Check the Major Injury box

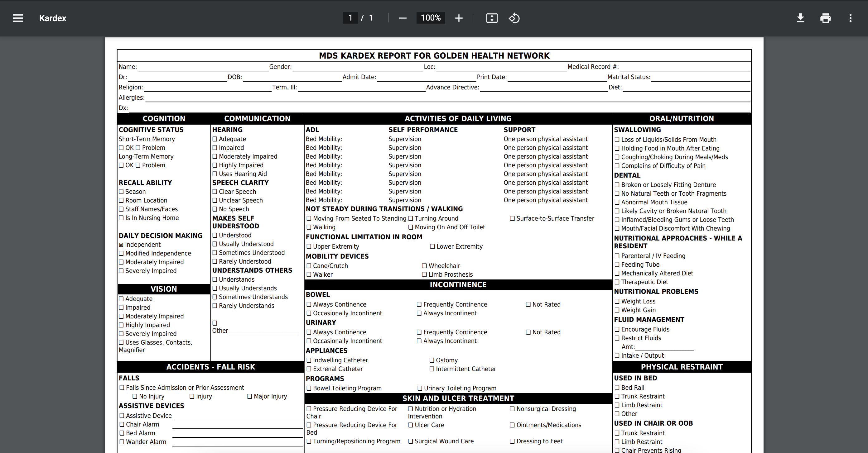click(x=249, y=397)
